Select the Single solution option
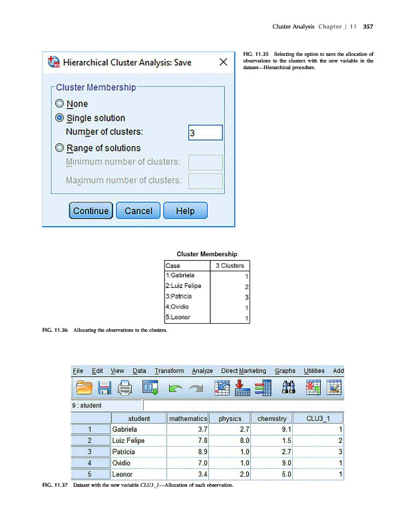The width and height of the screenshot is (416, 532). pyautogui.click(x=61, y=118)
